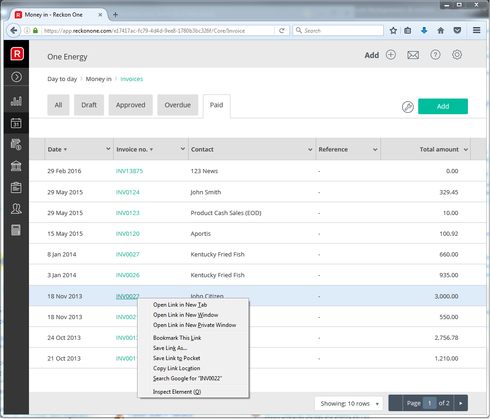Open the bar chart dashboard sidebar icon
The height and width of the screenshot is (419, 490).
(x=16, y=101)
